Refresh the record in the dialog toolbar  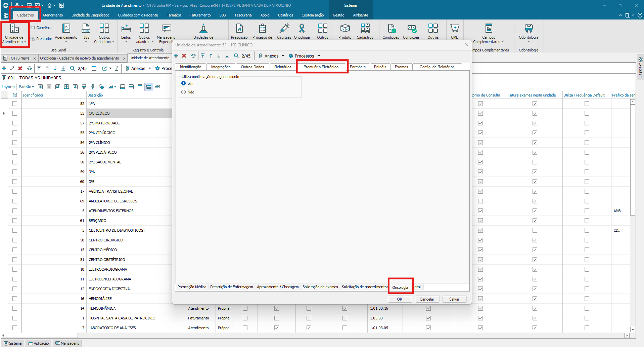(193, 56)
